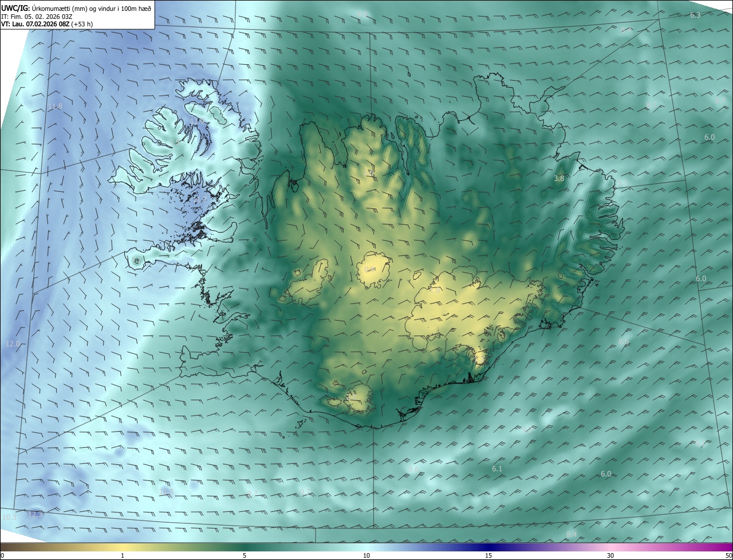Click the valid time 'VT: Lau. 07.02.2026 08Z (+53 h)'
Screen dimensions: 733x560
click(x=46, y=24)
